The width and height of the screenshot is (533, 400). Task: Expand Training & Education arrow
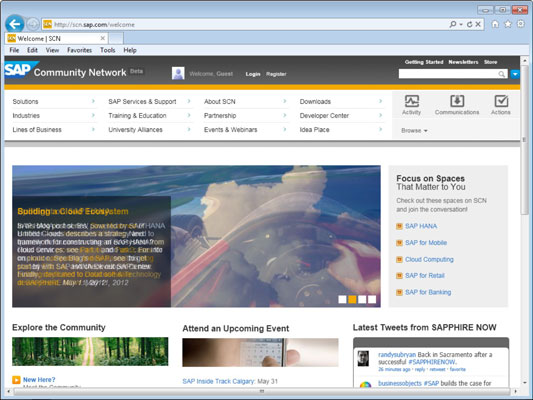click(189, 115)
